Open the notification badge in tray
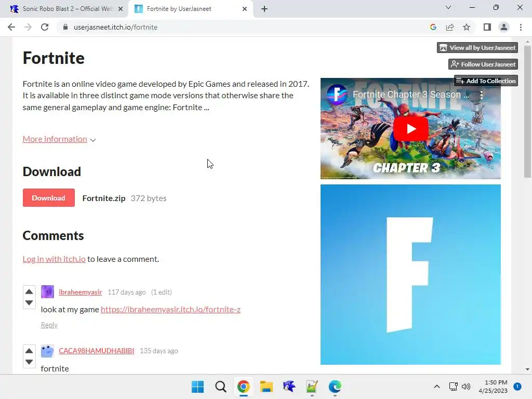 point(517,386)
